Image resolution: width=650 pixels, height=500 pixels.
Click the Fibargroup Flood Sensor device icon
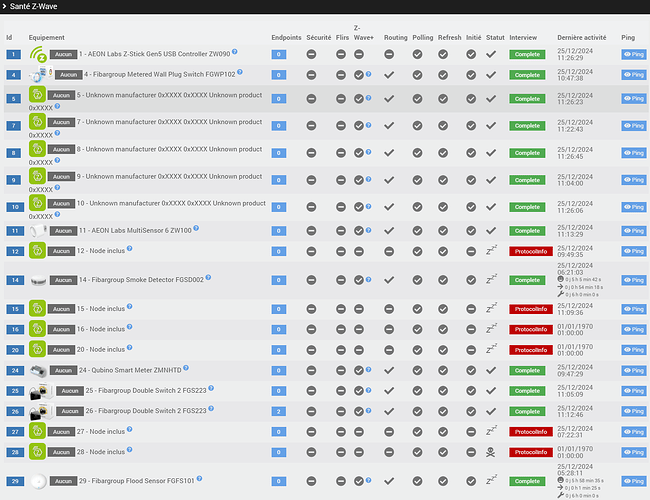38,482
